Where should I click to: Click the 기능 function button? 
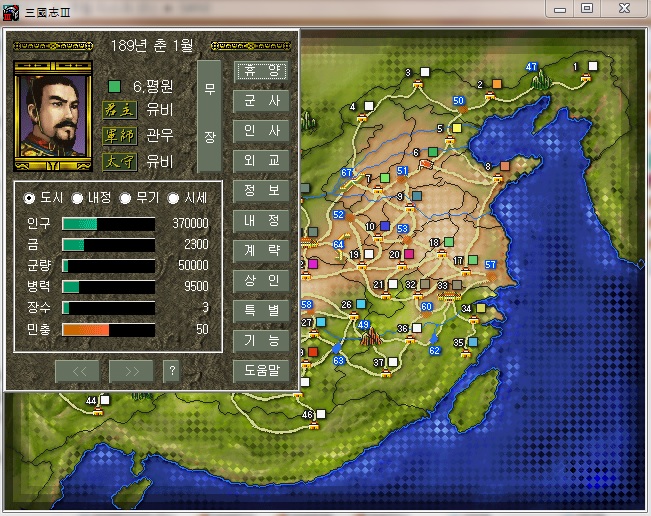pyautogui.click(x=261, y=340)
